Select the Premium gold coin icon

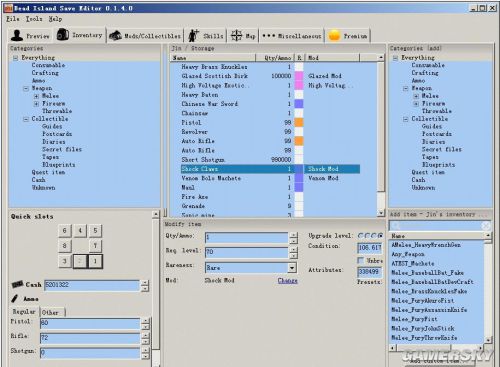point(334,35)
